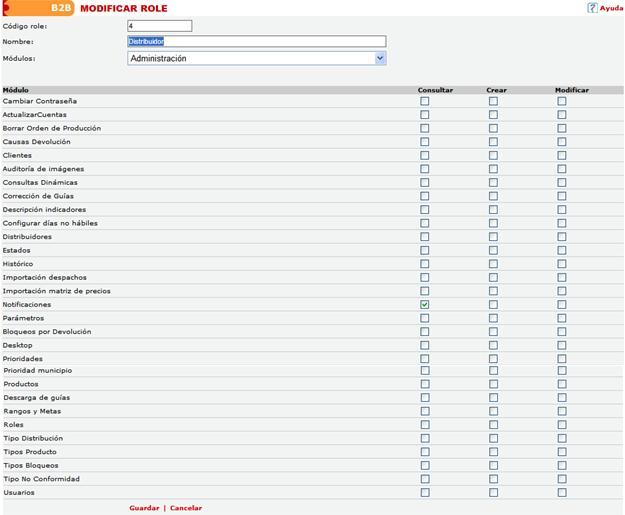The image size is (625, 515).
Task: Enable Consultar for Cambiar Contraseña
Action: pyautogui.click(x=425, y=101)
